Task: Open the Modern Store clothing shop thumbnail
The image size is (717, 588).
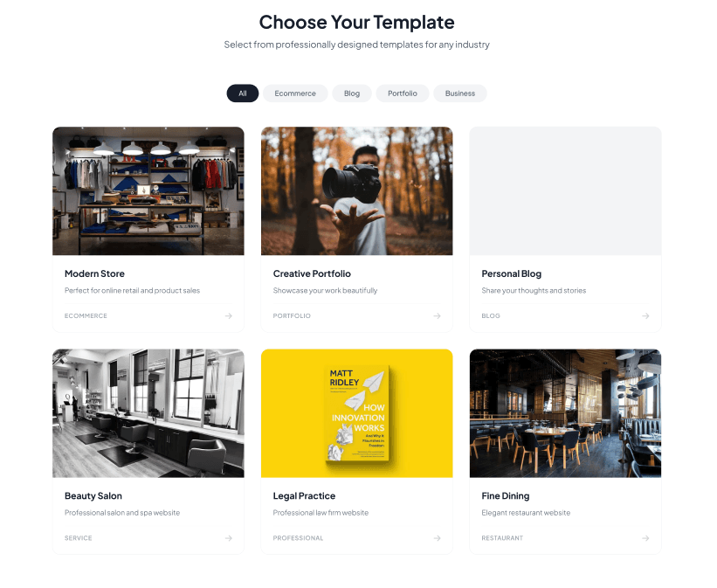Action: 148,190
